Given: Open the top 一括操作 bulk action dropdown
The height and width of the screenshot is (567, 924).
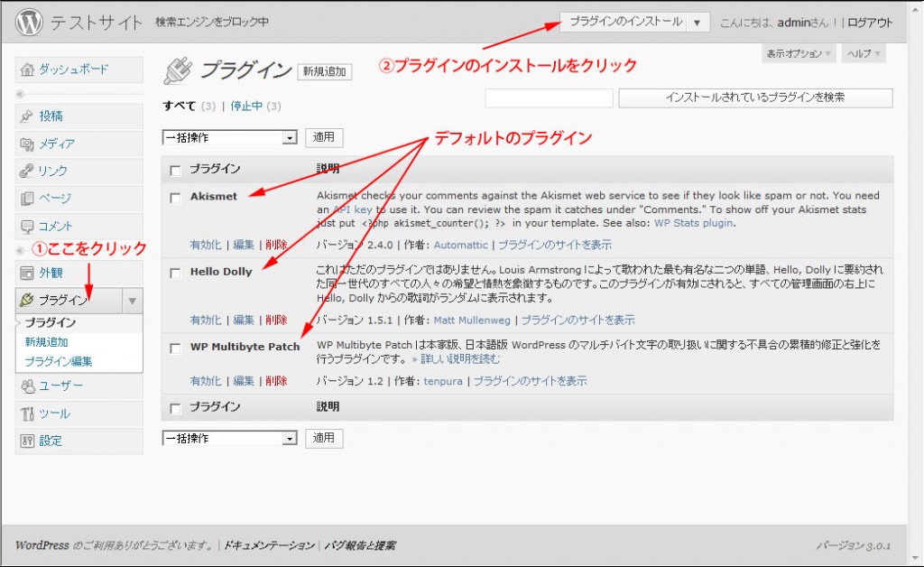Looking at the screenshot, I should click(x=230, y=137).
